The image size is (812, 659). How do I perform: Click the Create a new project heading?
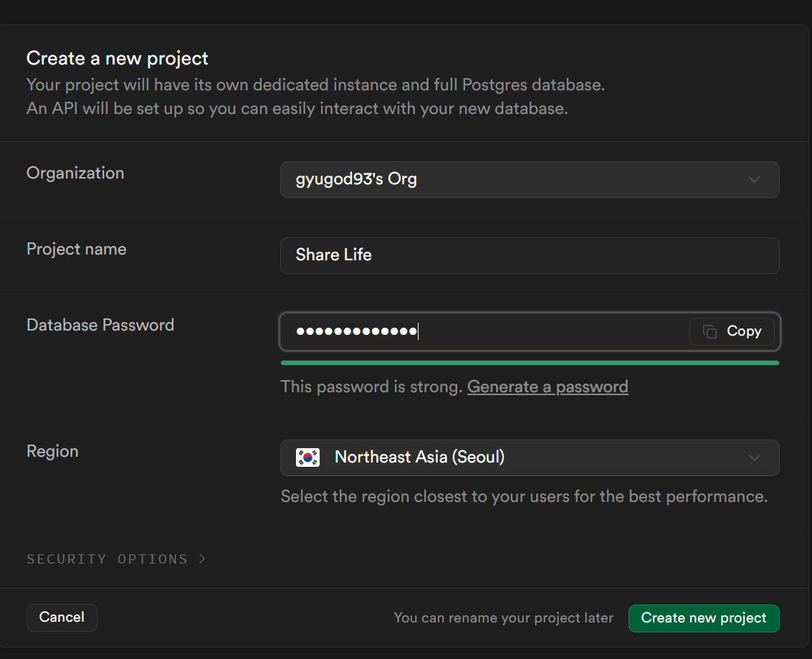point(118,58)
